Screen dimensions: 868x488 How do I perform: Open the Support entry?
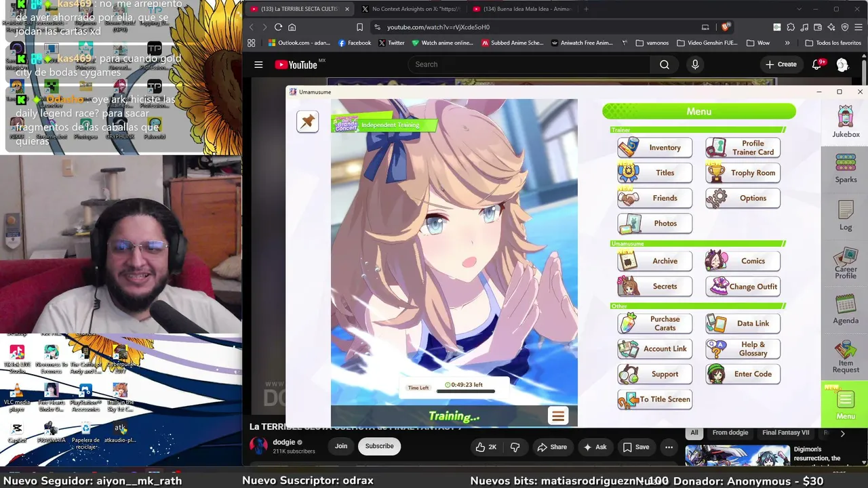654,373
